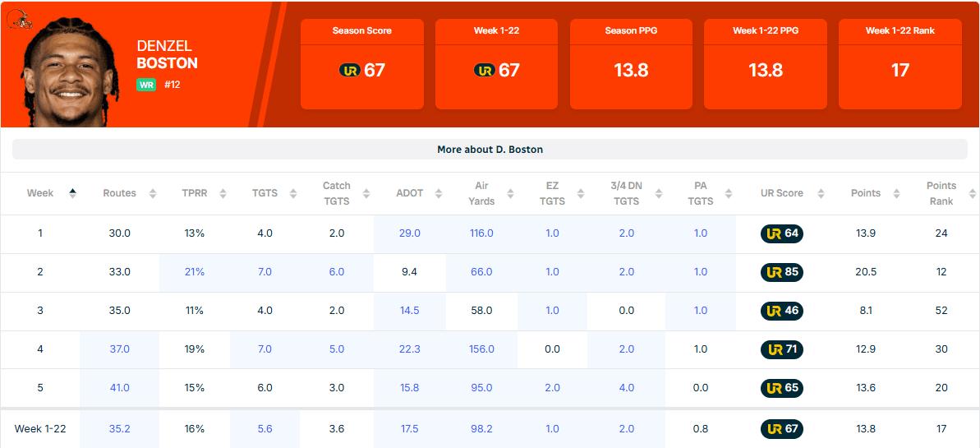Screen dimensions: 980x448
Task: Click jersey number #12
Action: 173,85
